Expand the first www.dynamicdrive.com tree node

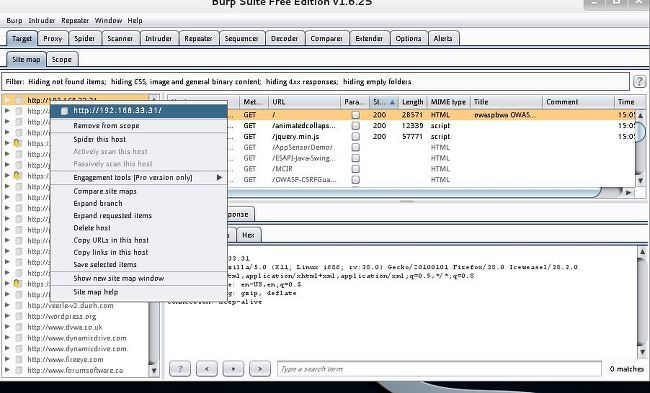pyautogui.click(x=7, y=338)
